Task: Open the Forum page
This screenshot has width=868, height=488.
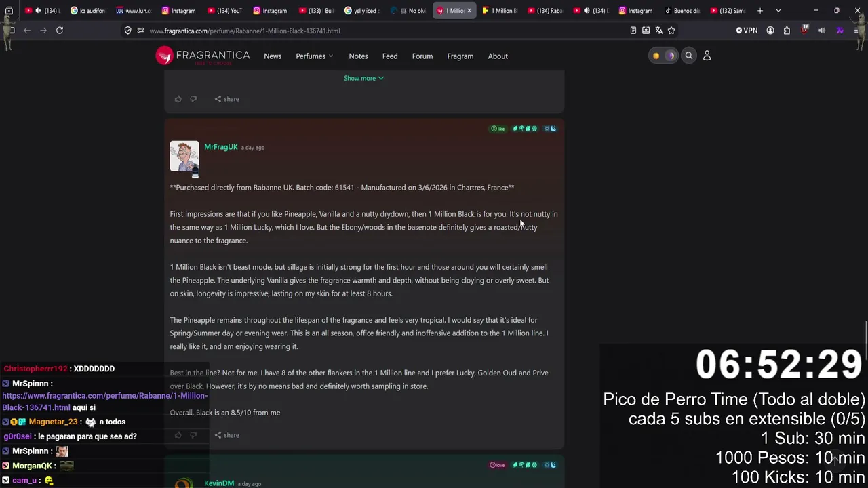Action: [422, 56]
